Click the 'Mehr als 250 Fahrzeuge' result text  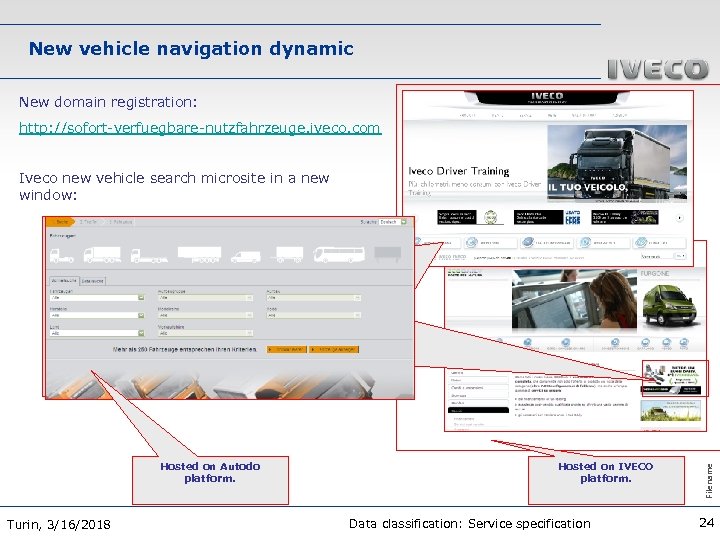185,349
